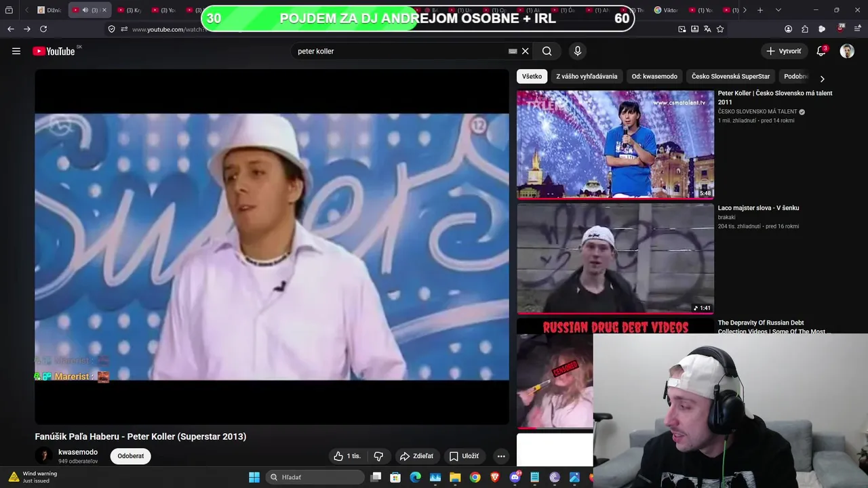Clear the search text with the X

tap(525, 51)
